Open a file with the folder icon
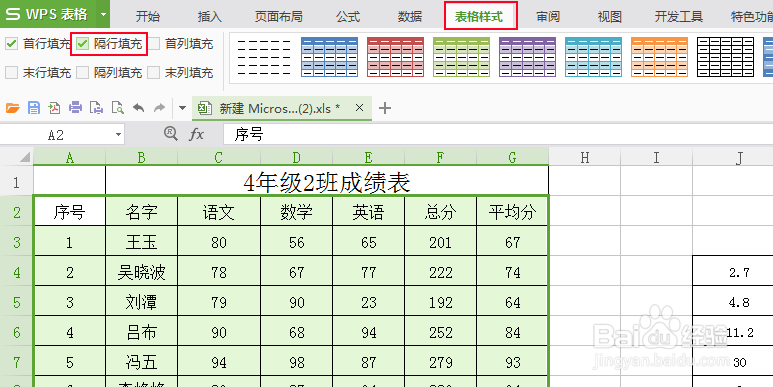Image resolution: width=773 pixels, height=387 pixels. pyautogui.click(x=12, y=108)
